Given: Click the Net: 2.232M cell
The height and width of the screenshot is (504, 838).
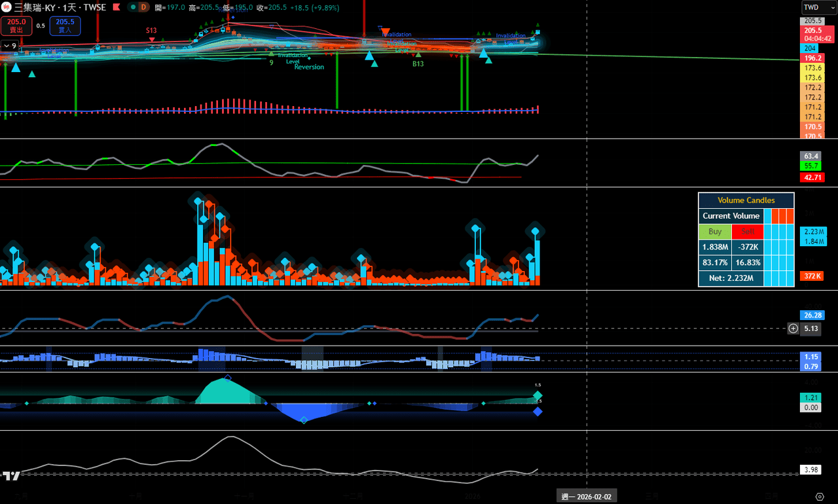Looking at the screenshot, I should point(731,278).
